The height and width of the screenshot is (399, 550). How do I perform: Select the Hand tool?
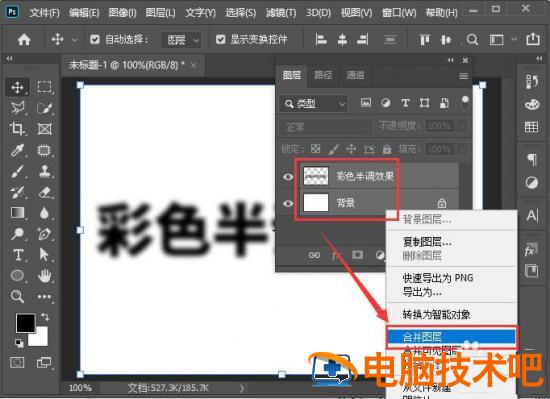coord(45,276)
